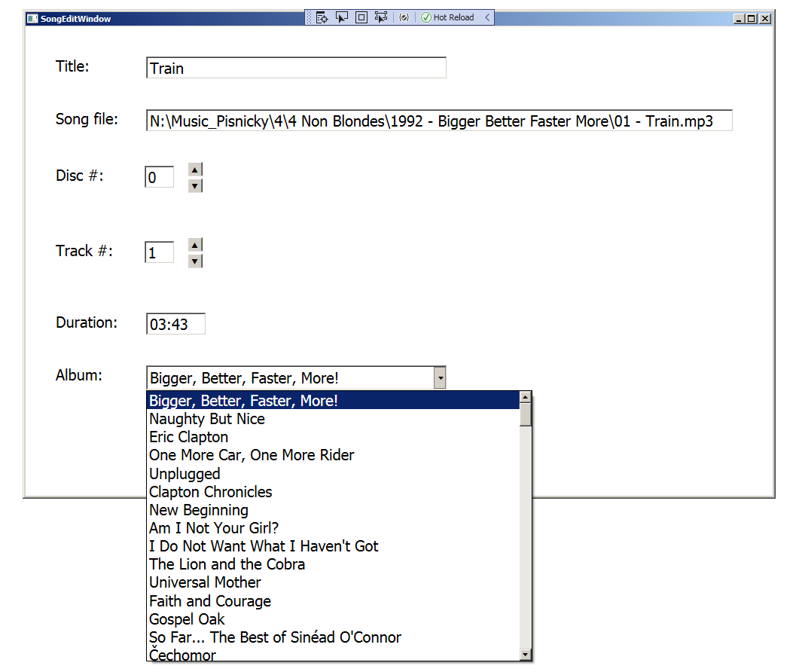
Task: Collapse the debug toolbar with chevron
Action: coord(487,18)
